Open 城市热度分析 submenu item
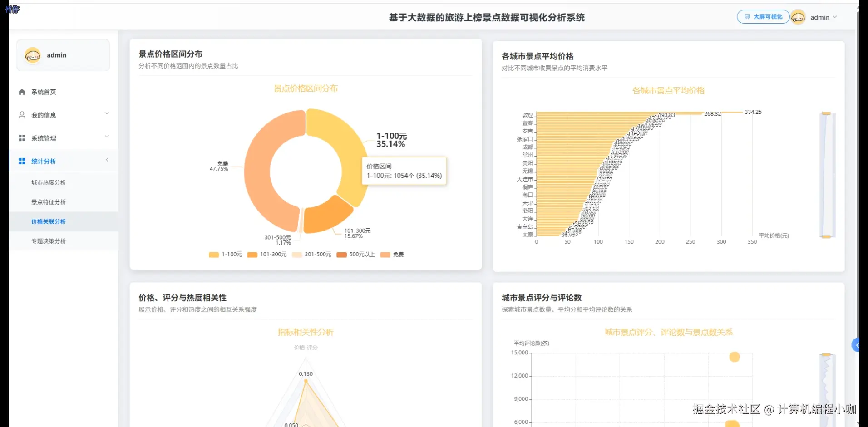868x427 pixels. (x=49, y=182)
